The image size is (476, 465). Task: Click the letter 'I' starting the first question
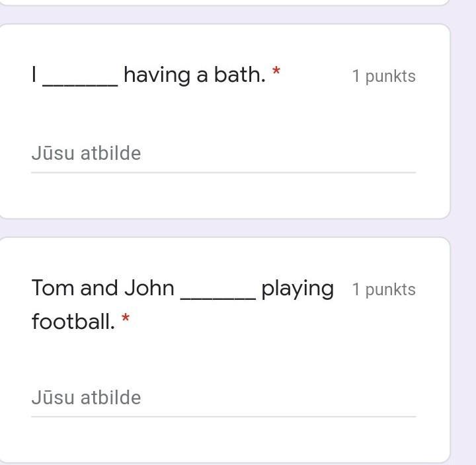coord(34,75)
